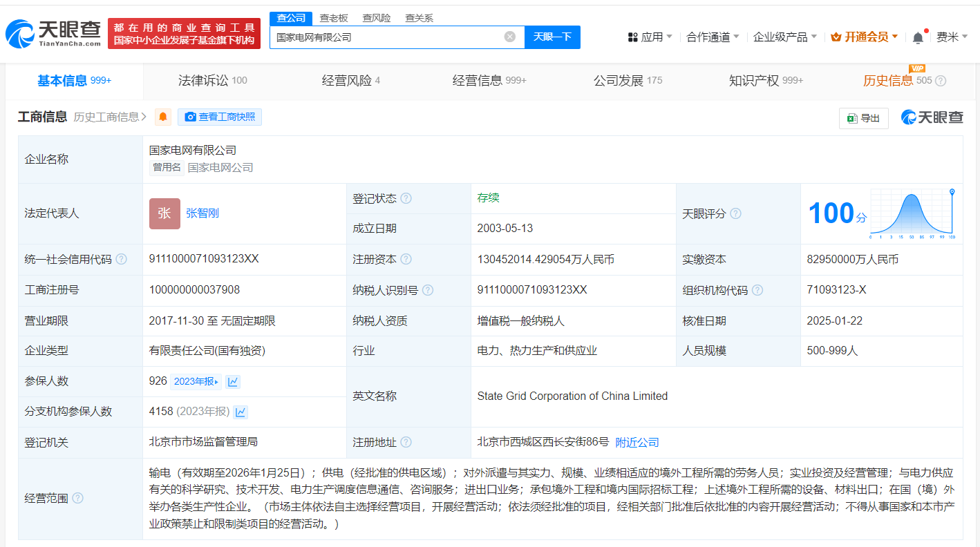Open 张智刚 legal representative link
Screen dimensions: 980x547
click(x=202, y=213)
